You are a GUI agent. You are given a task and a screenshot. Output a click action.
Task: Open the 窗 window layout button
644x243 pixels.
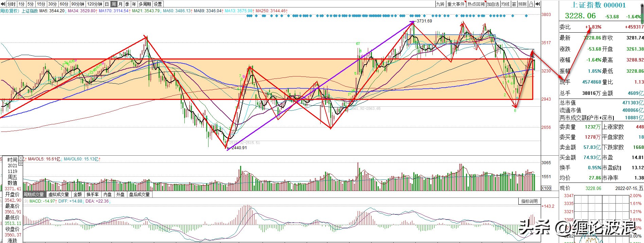[x=514, y=4]
